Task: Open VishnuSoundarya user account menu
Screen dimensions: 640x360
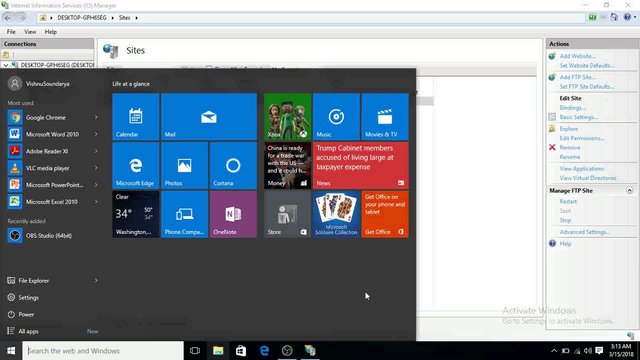Action: click(x=39, y=84)
